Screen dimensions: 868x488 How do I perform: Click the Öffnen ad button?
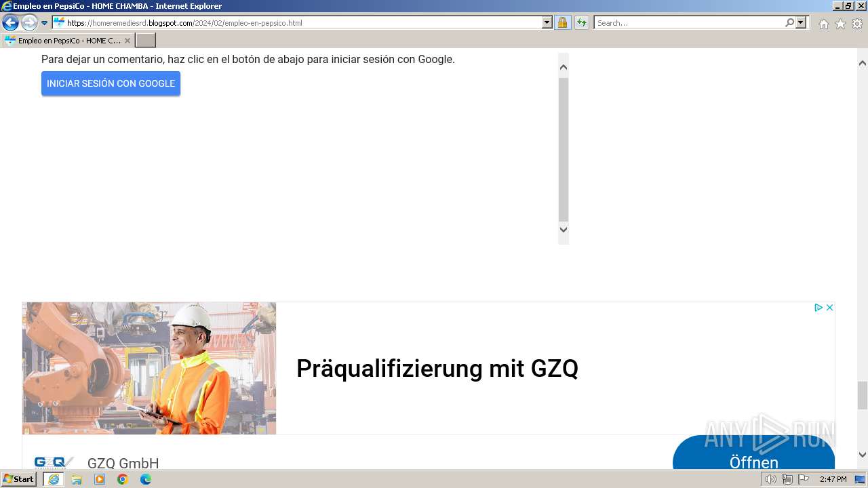(x=753, y=453)
